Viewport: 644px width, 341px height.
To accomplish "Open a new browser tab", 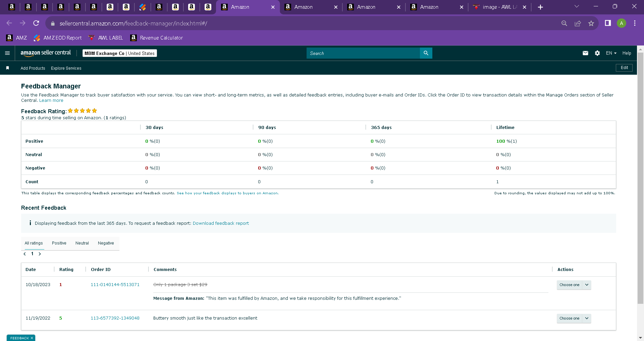I will pos(540,7).
